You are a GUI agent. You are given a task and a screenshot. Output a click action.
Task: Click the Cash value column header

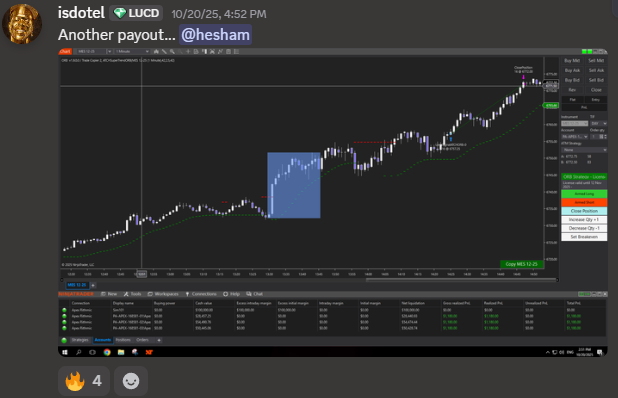(204, 303)
